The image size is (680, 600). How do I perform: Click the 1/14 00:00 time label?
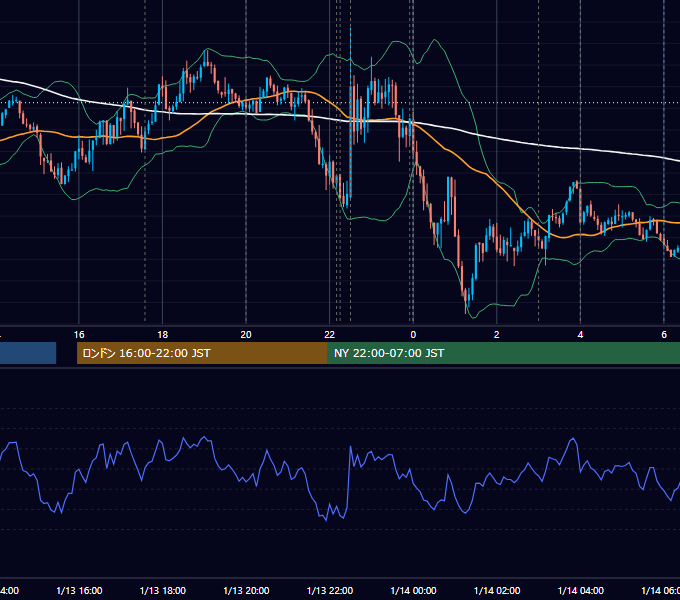click(413, 590)
